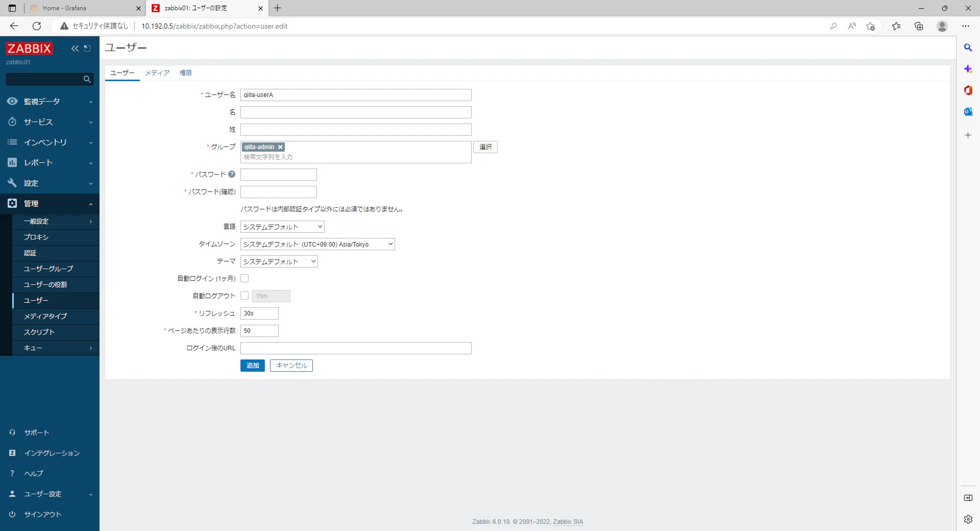
Task: Open a new browser tab
Action: point(278,8)
